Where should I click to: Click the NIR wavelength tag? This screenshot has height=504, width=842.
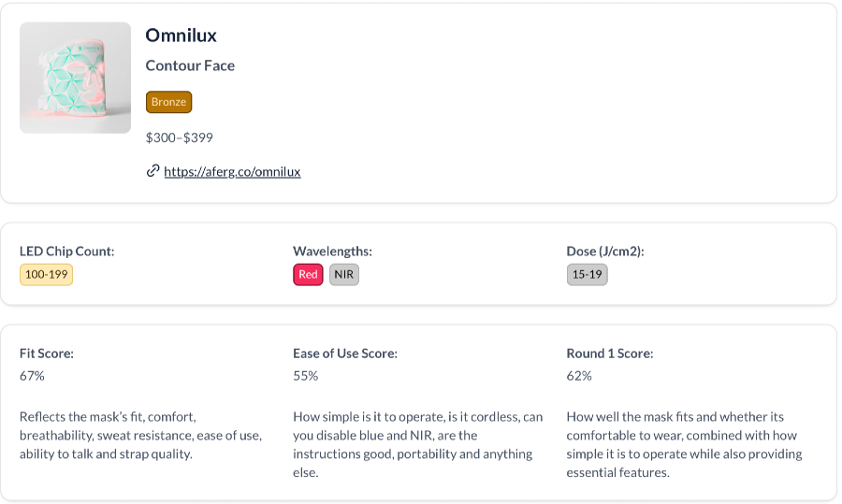pos(343,274)
